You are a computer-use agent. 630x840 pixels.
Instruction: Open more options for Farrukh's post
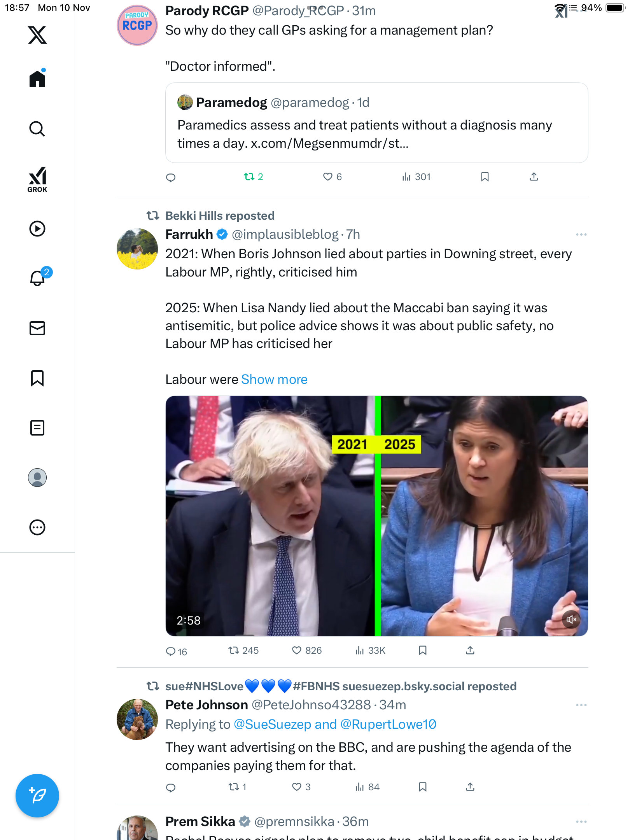tap(581, 234)
